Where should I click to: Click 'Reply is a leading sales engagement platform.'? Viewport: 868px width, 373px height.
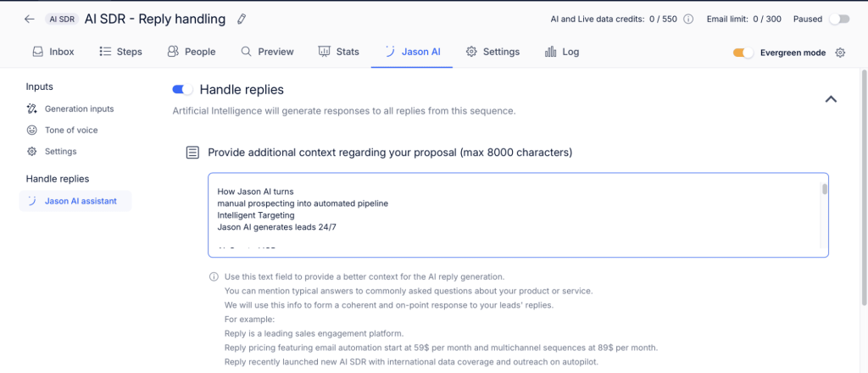click(314, 334)
